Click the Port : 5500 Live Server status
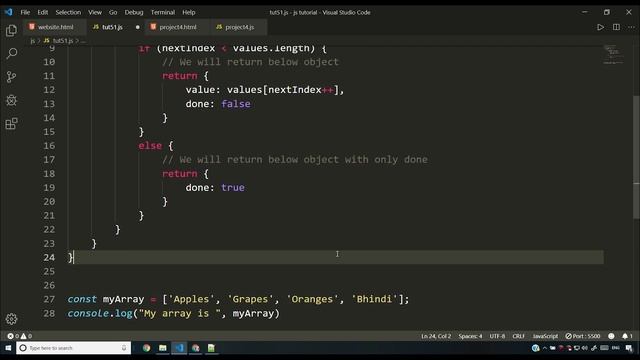This screenshot has width=640, height=360. [x=583, y=336]
